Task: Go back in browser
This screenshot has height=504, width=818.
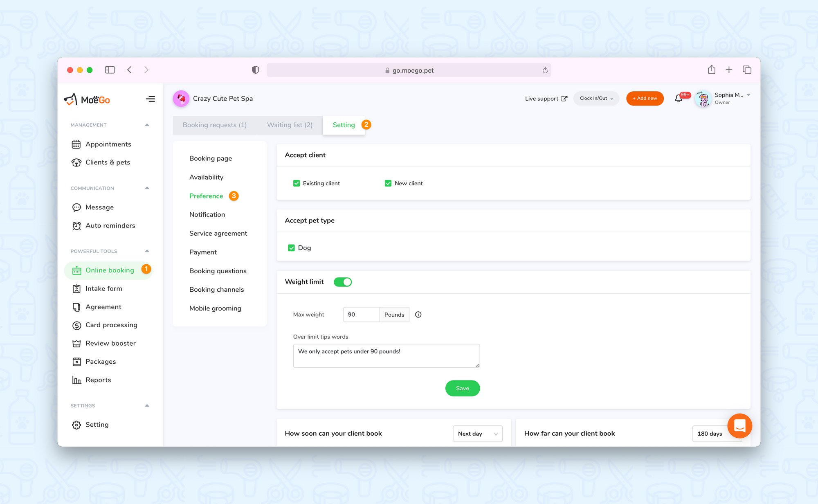Action: coord(129,70)
